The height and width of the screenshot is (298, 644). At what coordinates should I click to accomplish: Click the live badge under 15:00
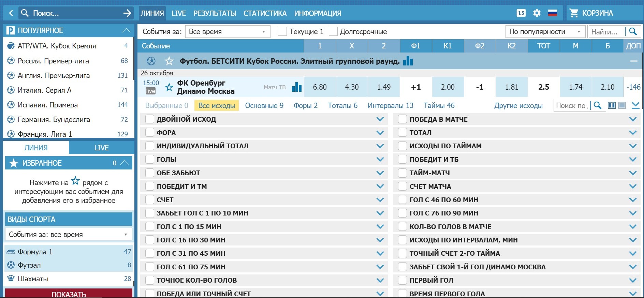pos(150,91)
